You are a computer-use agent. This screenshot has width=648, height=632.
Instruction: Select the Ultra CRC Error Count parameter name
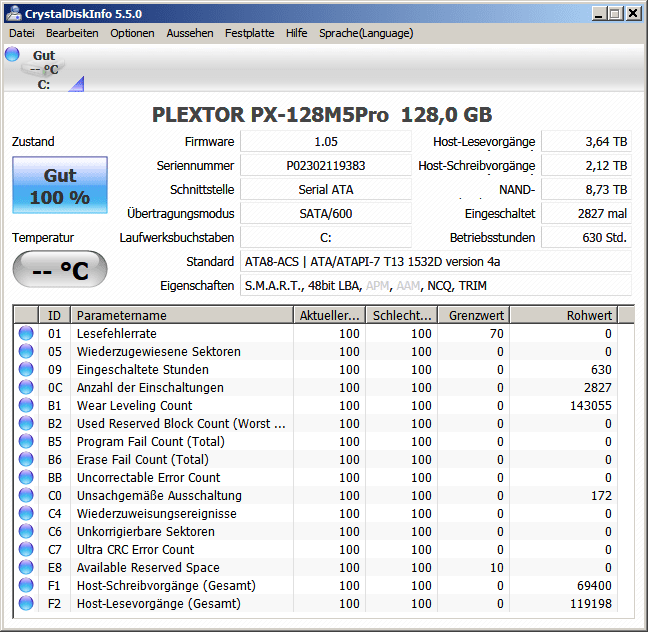[135, 549]
